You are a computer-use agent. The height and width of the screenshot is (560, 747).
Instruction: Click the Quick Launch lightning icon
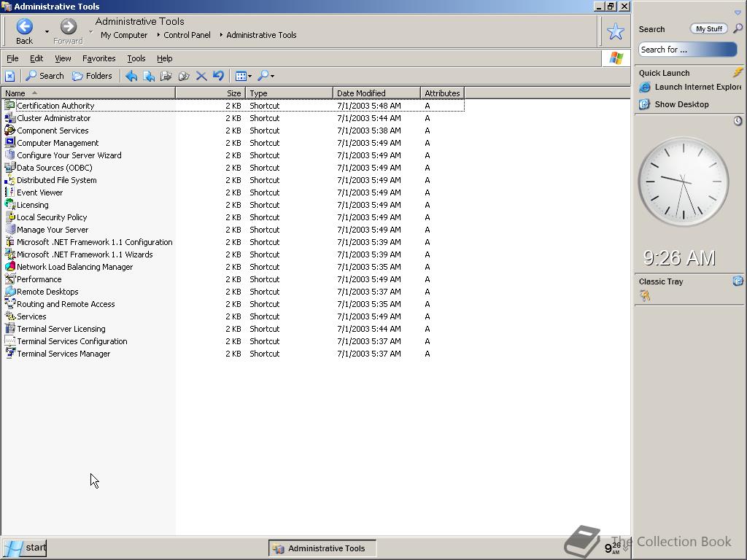(x=738, y=72)
